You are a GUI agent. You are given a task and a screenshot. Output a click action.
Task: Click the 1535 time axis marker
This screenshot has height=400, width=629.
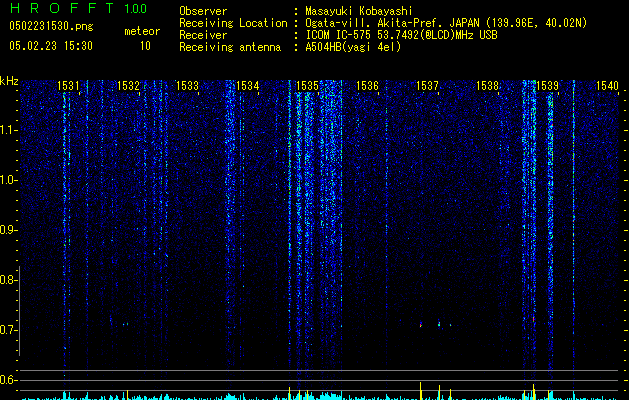tap(307, 86)
